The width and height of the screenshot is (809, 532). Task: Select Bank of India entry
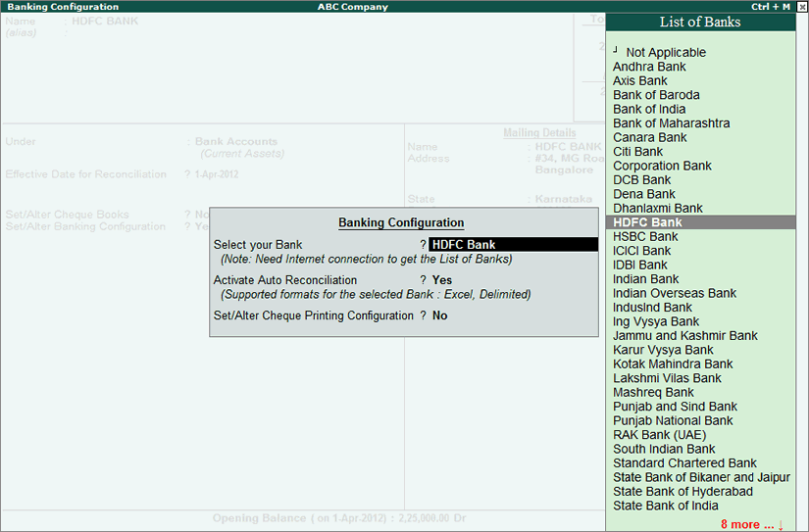click(649, 109)
